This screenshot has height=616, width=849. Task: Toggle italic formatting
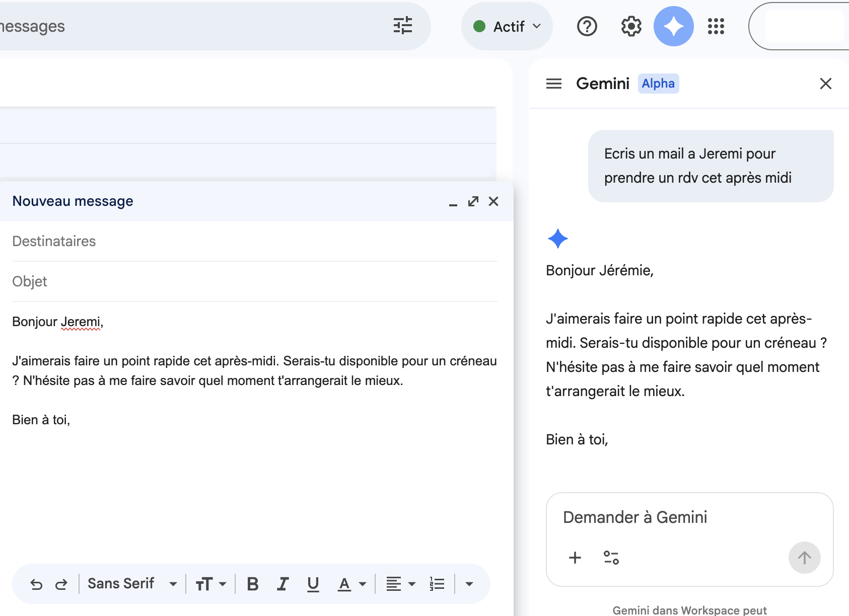point(282,584)
